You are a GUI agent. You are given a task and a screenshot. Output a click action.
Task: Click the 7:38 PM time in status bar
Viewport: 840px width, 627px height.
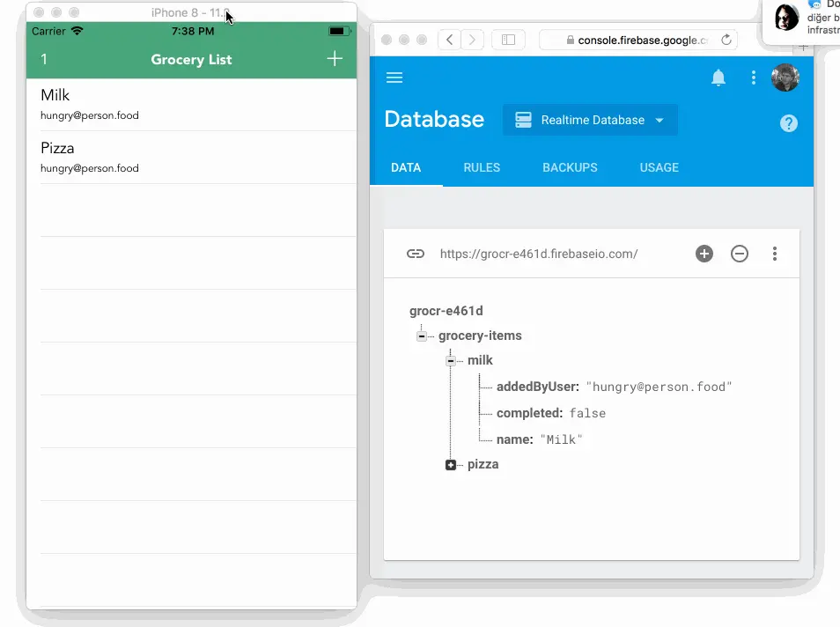[193, 31]
